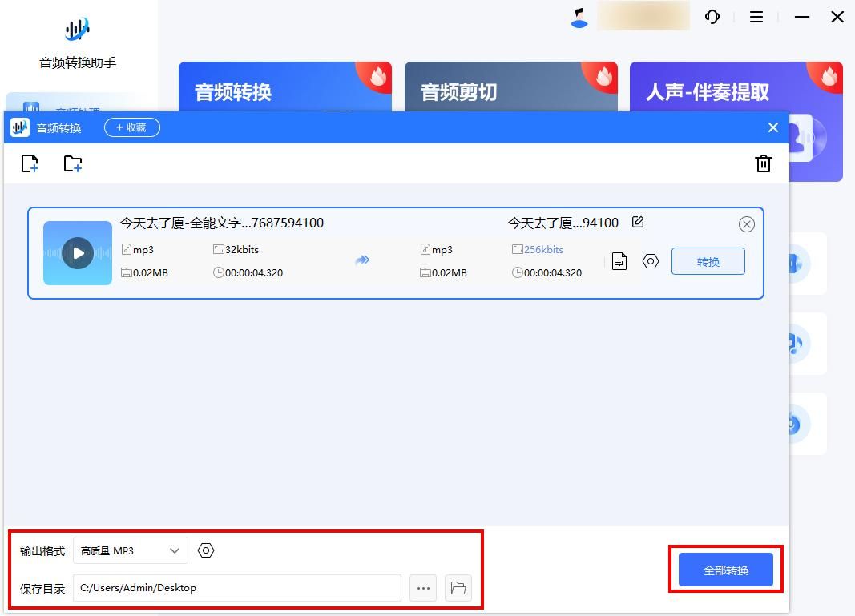
Task: Browse save directory with ... button
Action: pos(423,588)
